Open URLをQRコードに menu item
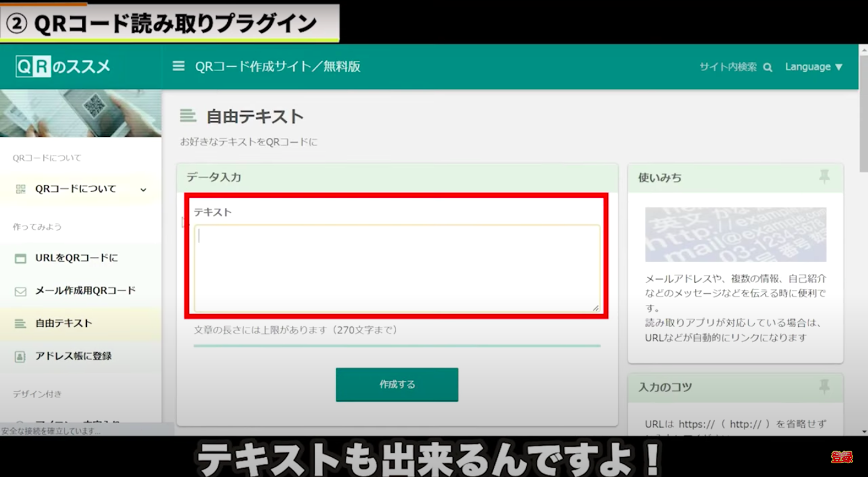The image size is (868, 477). coord(77,258)
